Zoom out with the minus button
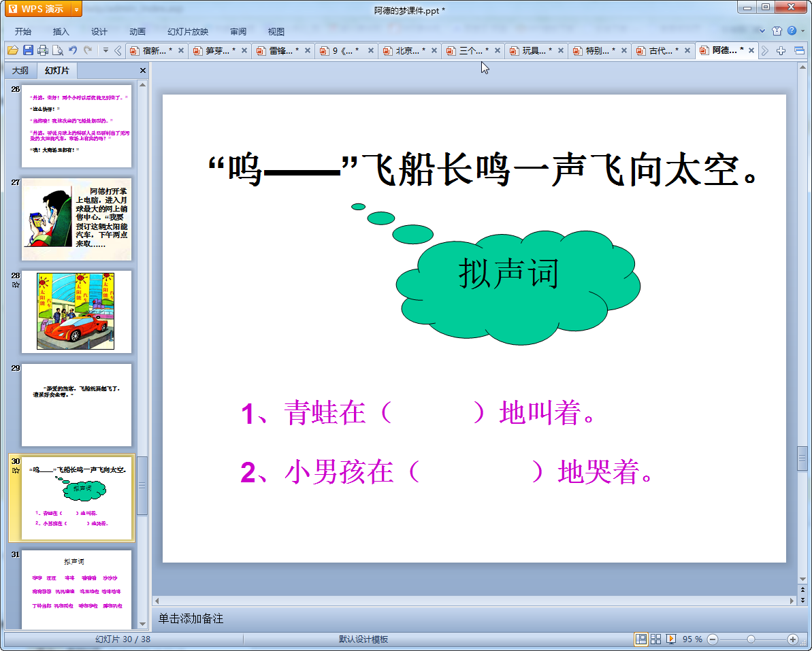Screen dimensions: 812x651 coord(713,639)
